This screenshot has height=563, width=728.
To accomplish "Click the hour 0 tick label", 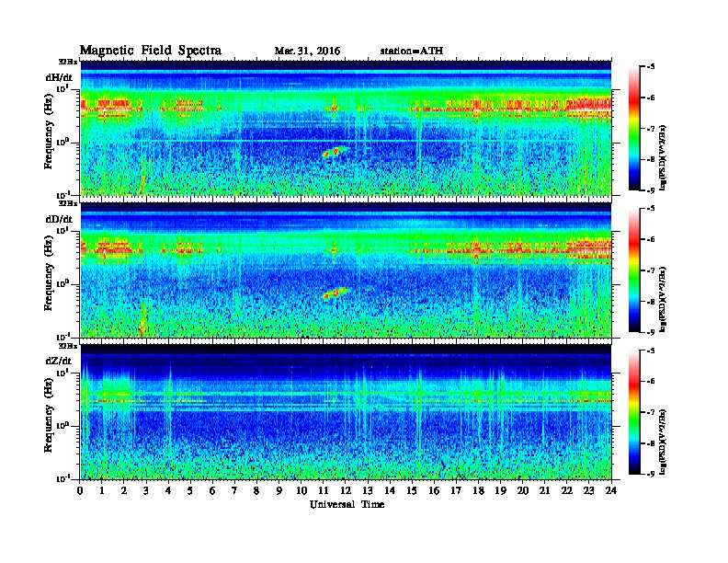I will [x=80, y=491].
